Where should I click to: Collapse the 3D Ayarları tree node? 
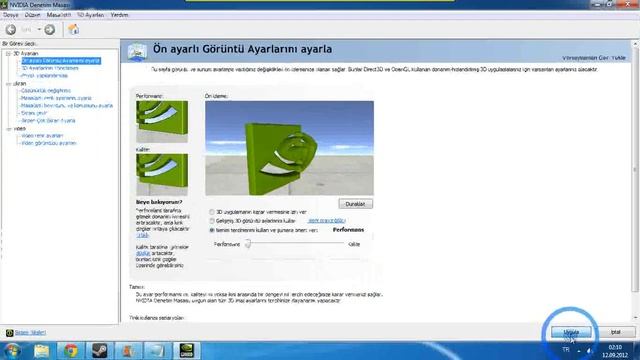click(8, 53)
